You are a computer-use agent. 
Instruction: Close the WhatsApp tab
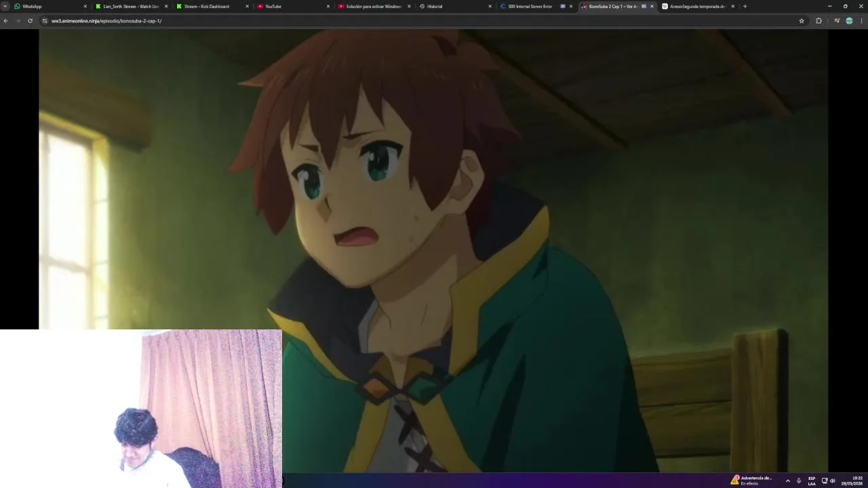coord(85,6)
